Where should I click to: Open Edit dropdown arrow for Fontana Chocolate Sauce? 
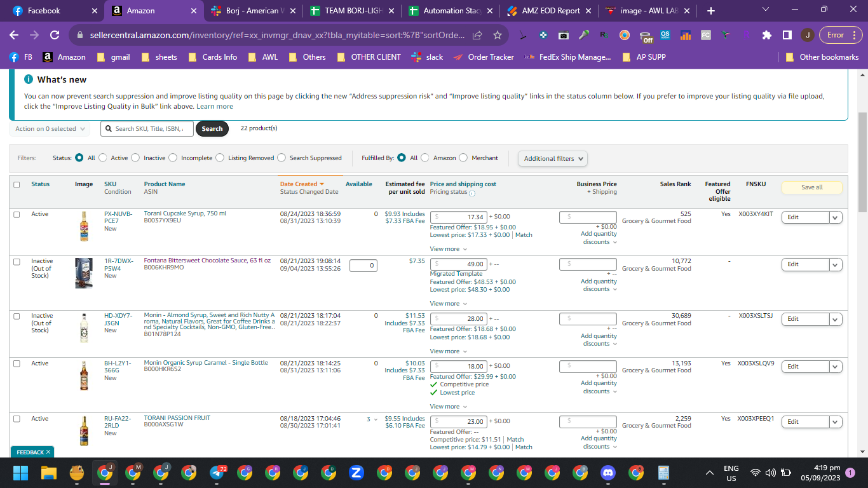click(x=836, y=264)
